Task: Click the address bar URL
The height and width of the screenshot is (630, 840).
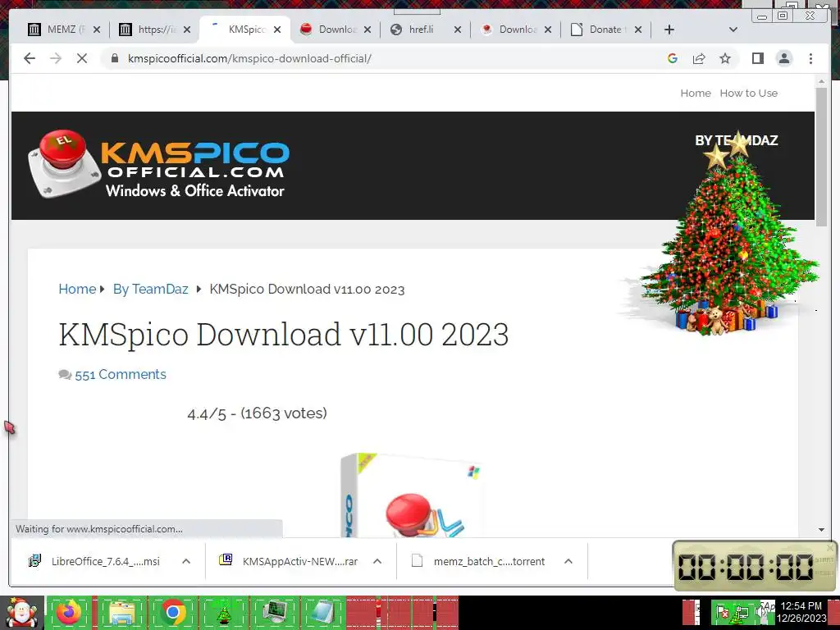Action: (249, 58)
